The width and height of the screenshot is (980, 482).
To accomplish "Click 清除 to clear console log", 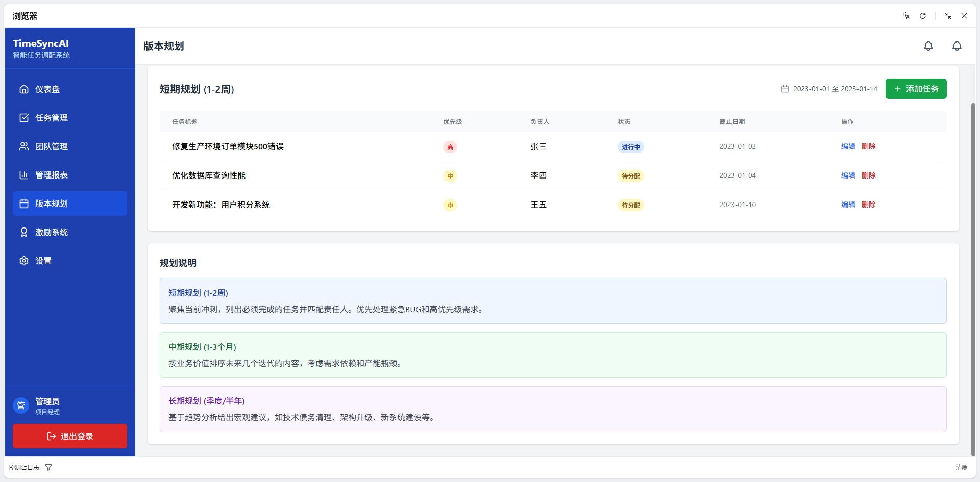I will (x=962, y=467).
